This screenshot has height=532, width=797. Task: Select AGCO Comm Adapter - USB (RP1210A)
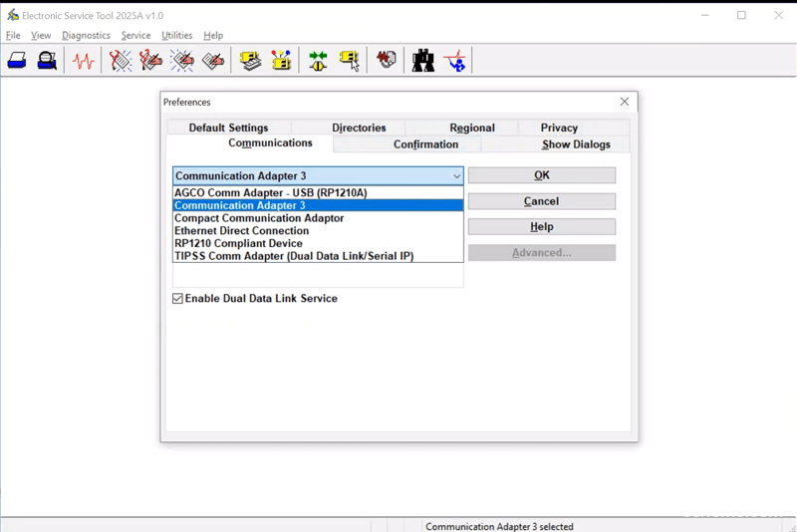tap(271, 193)
